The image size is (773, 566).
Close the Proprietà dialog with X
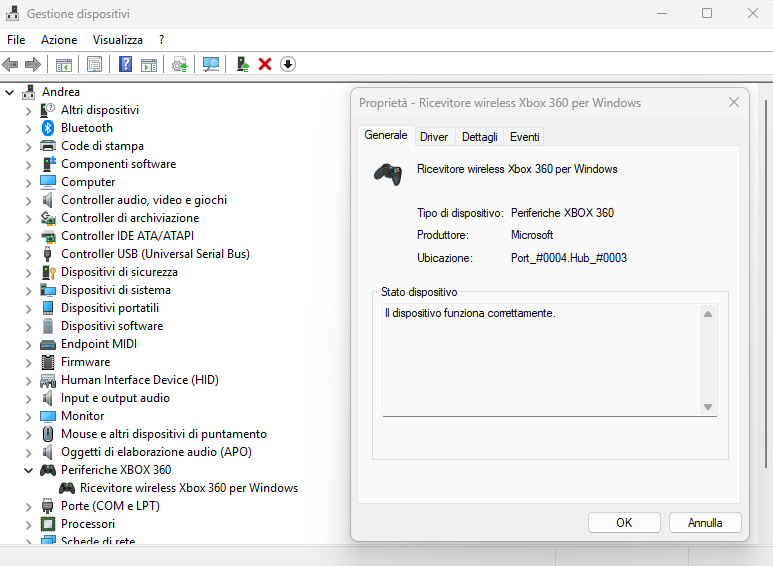(x=734, y=102)
